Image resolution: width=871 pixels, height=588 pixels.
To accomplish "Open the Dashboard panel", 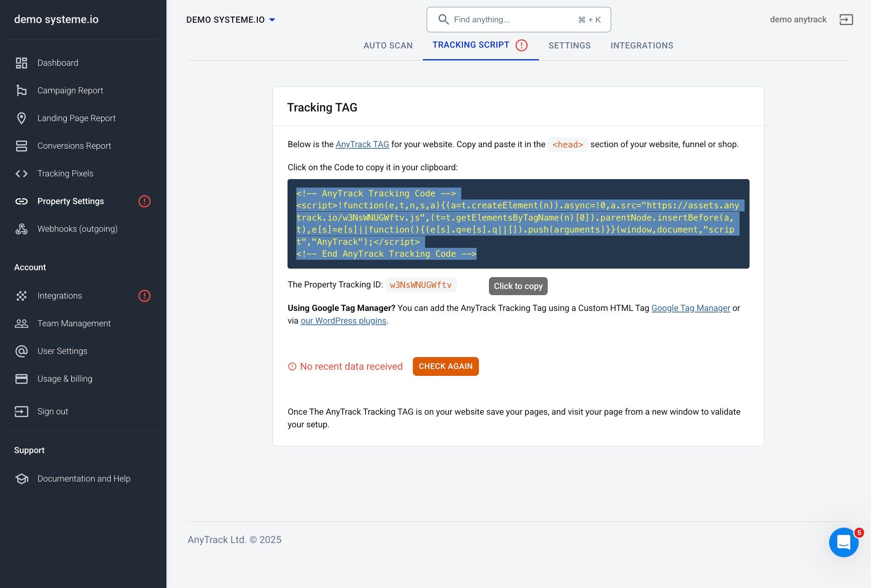I will [22, 63].
